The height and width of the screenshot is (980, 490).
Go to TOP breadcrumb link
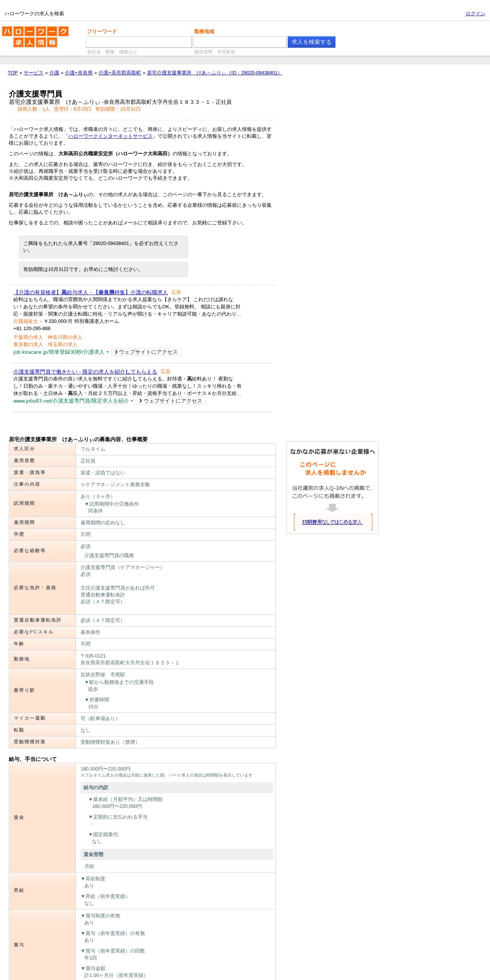coord(13,73)
